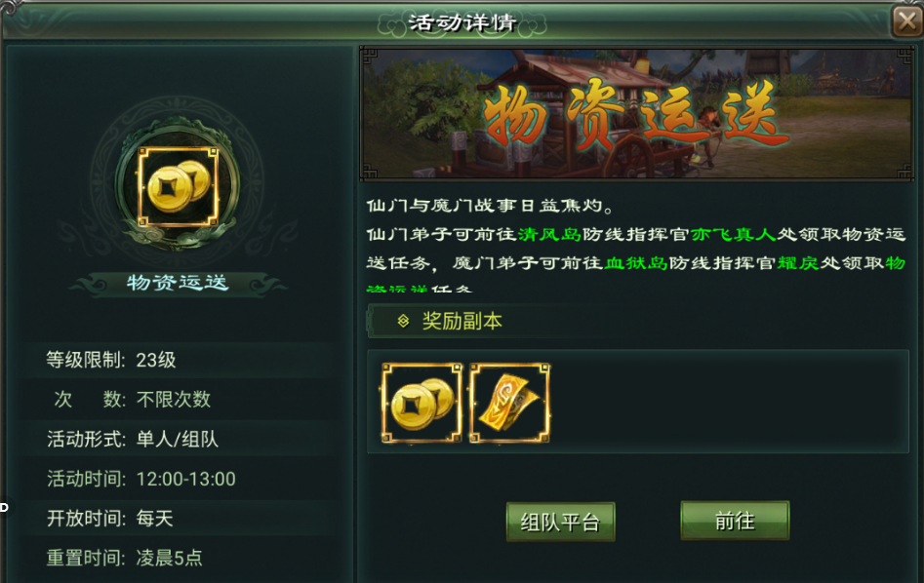Screen dimensions: 924x583
Task: Click the diamond icon beside 奖励副本
Action: [403, 321]
